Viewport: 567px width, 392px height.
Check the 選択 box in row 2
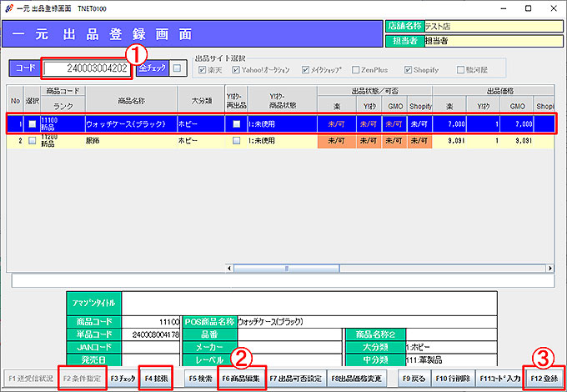pos(32,141)
